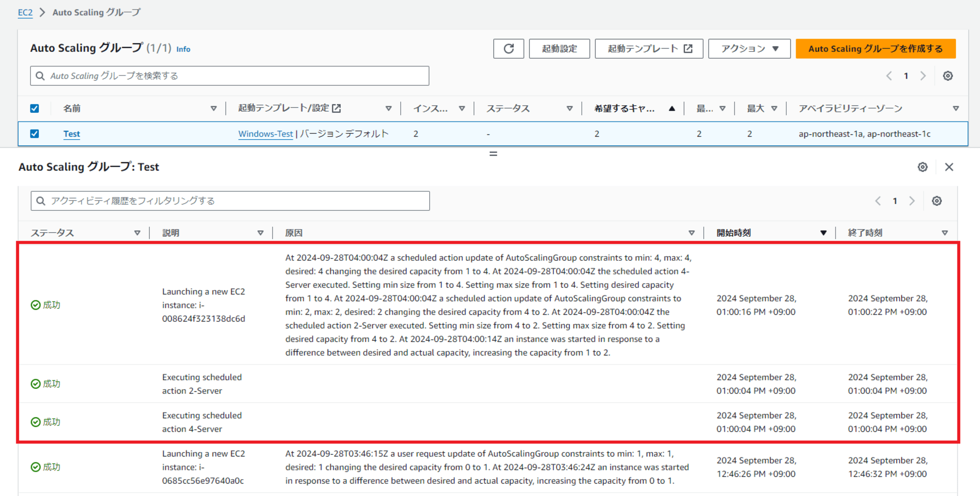Click success icon for i-0685cc56e97640a0c row
Screen dimensions: 980x496
[36, 467]
